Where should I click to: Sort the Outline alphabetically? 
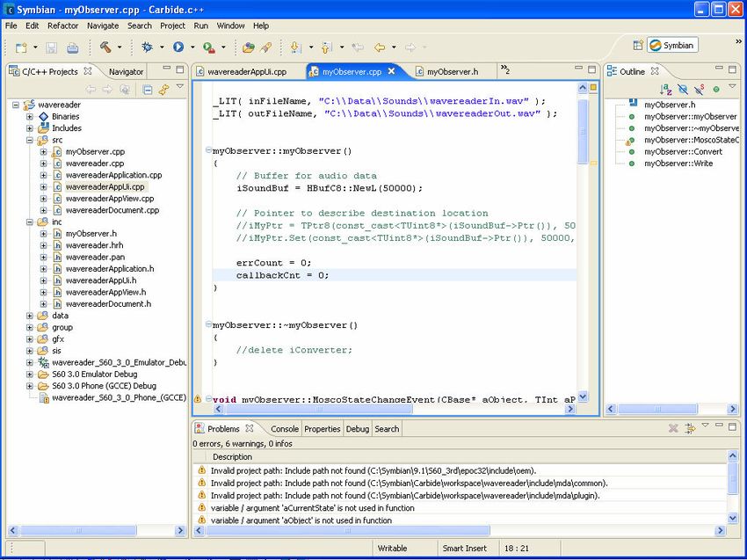click(x=665, y=89)
